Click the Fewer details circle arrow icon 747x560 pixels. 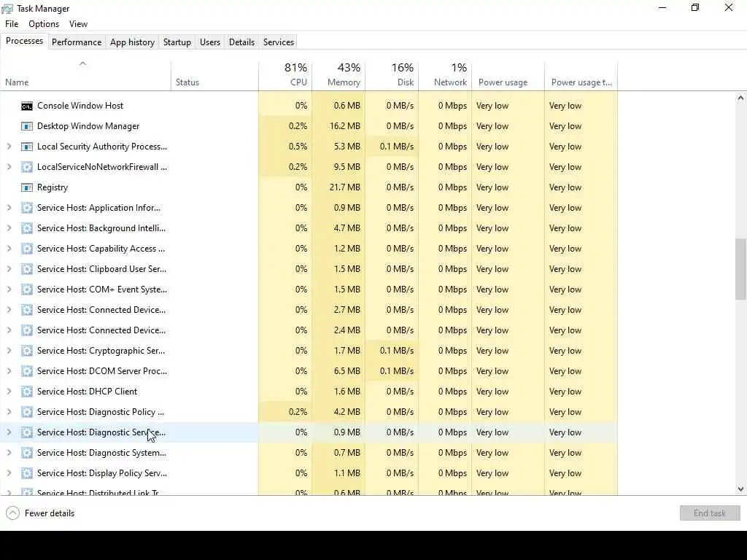[12, 513]
